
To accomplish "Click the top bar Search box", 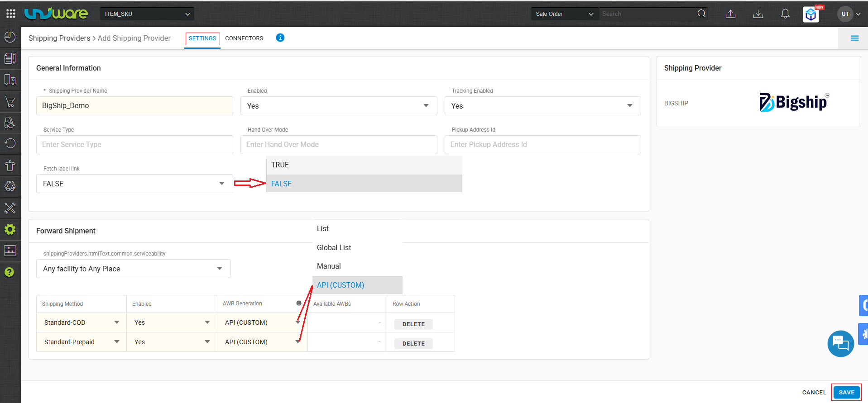I will (647, 14).
